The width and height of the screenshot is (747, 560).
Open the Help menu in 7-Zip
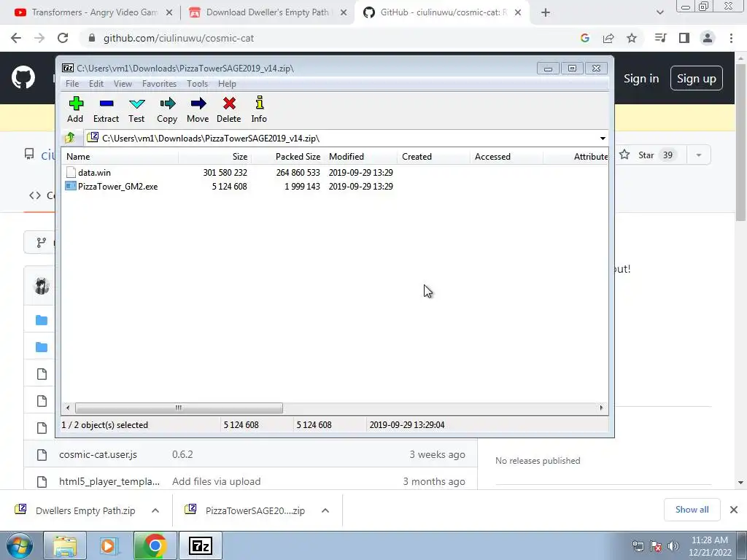(x=228, y=84)
